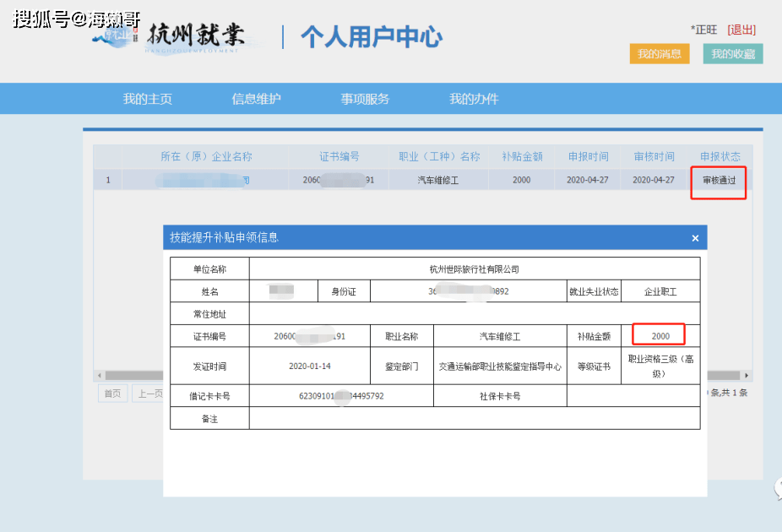Click 交通运输部职业技能鉴定指导中心 cell
Screen dimensions: 782x532
coord(500,366)
